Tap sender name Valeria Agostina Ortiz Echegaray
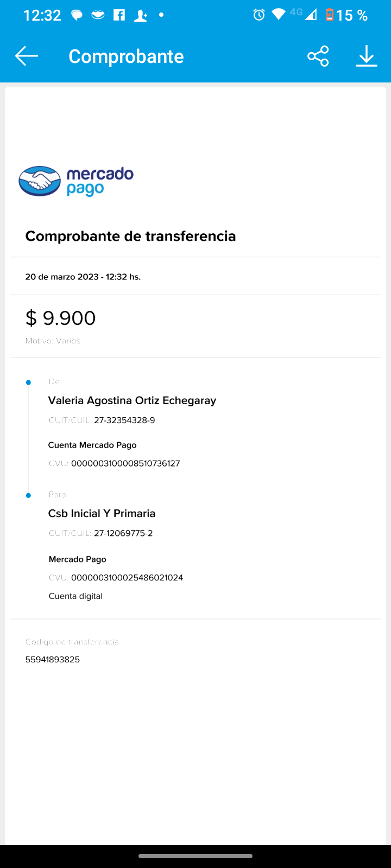 coord(132,400)
